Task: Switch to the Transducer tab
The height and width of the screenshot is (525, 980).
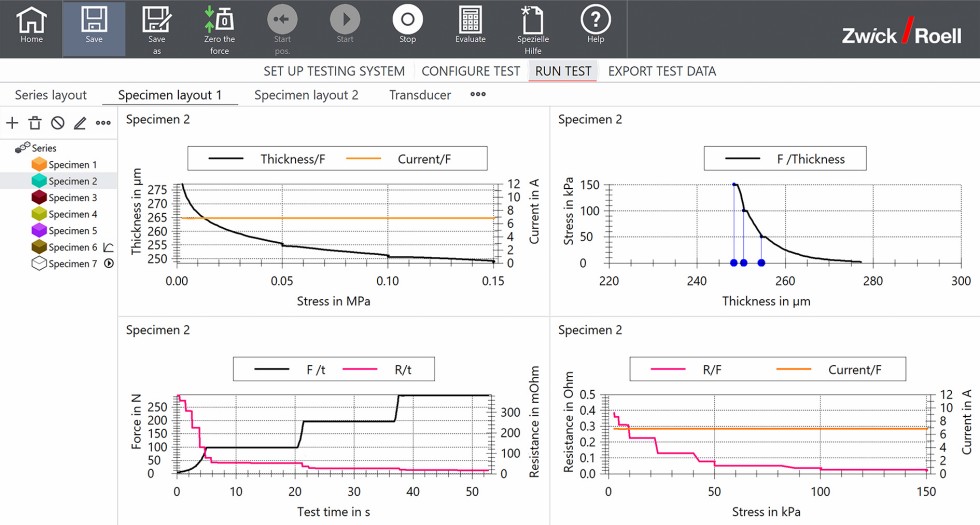Action: coord(420,95)
